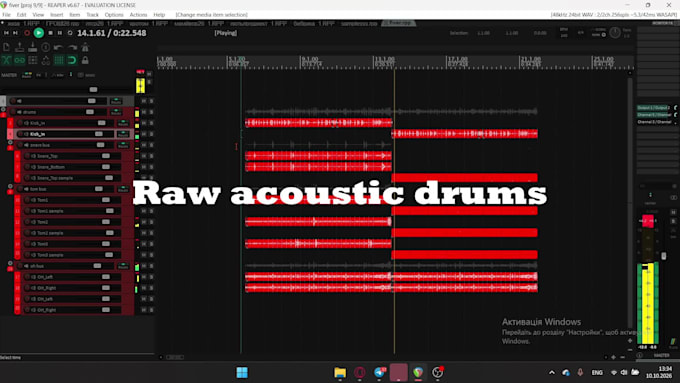Go to project start in transport

pos(6,33)
